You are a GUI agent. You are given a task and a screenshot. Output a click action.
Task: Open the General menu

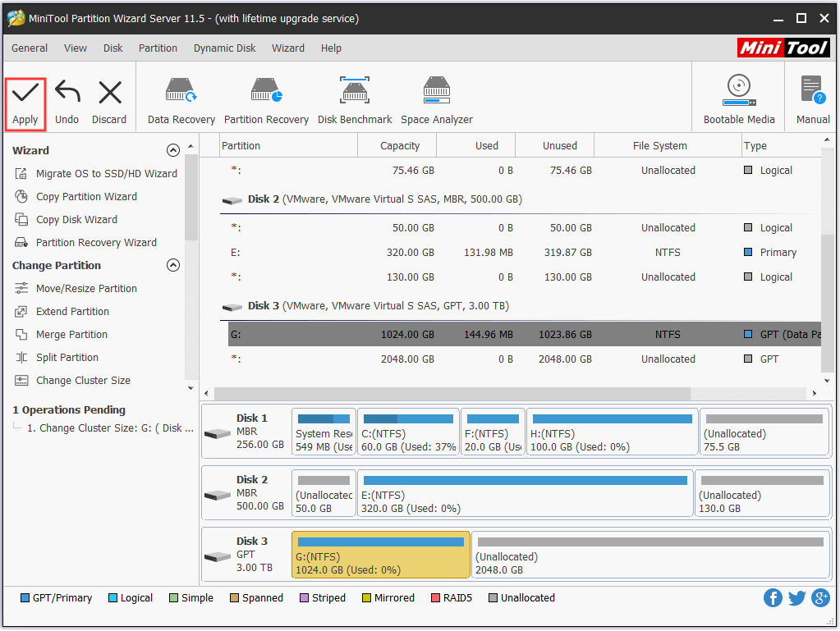[x=30, y=48]
